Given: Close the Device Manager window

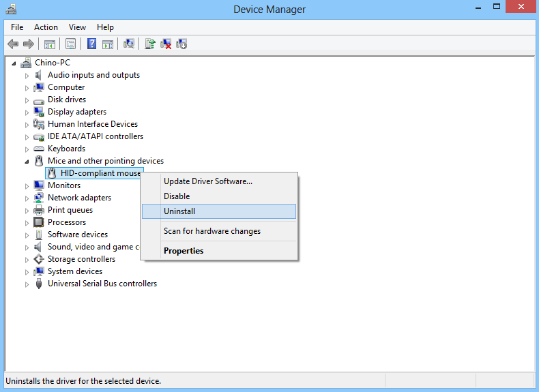Looking at the screenshot, I should pos(521,7).
